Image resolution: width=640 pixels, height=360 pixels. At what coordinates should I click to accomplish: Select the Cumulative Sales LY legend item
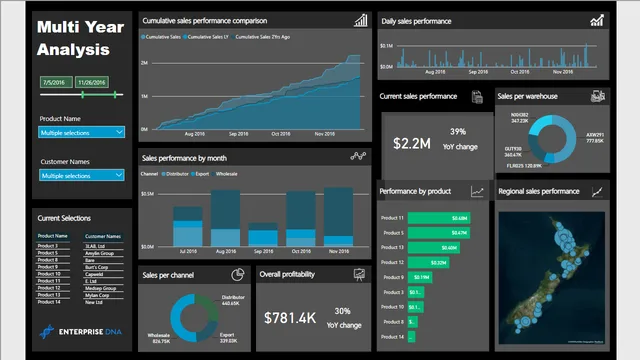pos(206,37)
